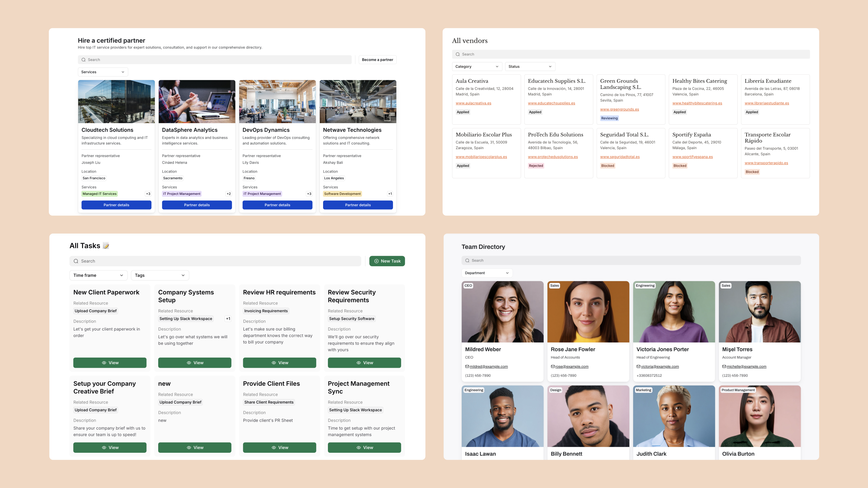Open the Services filter dropdown
Image resolution: width=868 pixels, height=488 pixels.
(x=103, y=72)
